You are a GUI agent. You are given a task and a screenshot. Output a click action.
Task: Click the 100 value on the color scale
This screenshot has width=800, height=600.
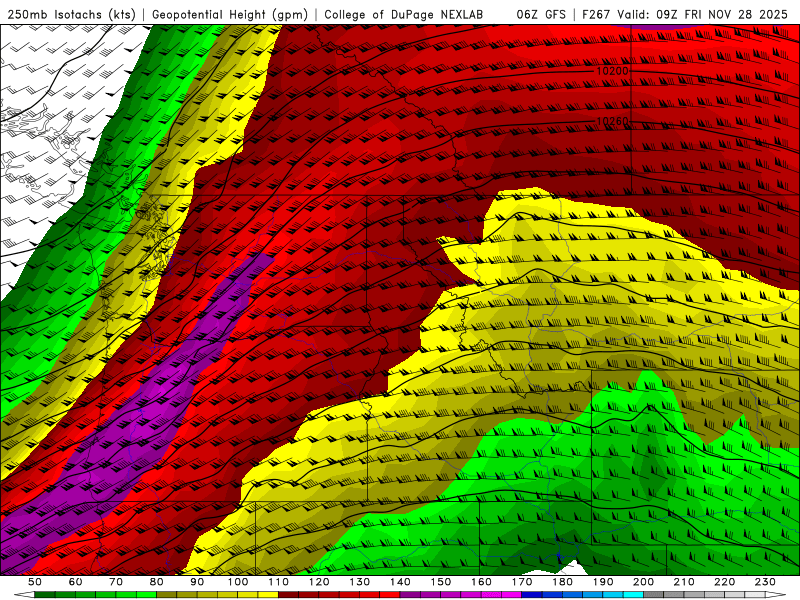[x=238, y=582]
